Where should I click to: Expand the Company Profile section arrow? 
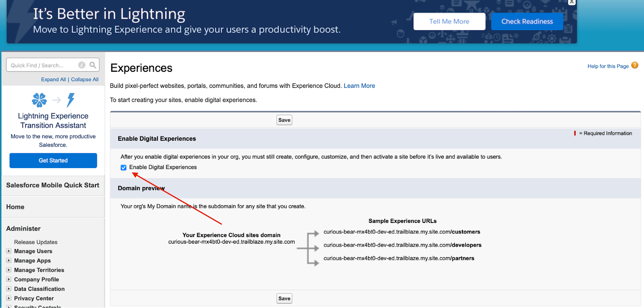click(9, 279)
